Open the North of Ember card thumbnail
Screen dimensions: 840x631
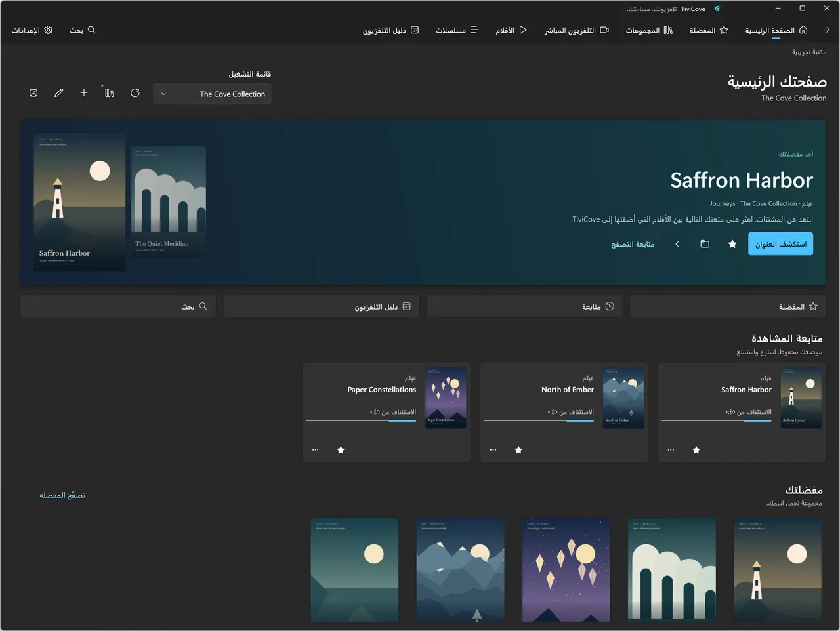tap(623, 397)
